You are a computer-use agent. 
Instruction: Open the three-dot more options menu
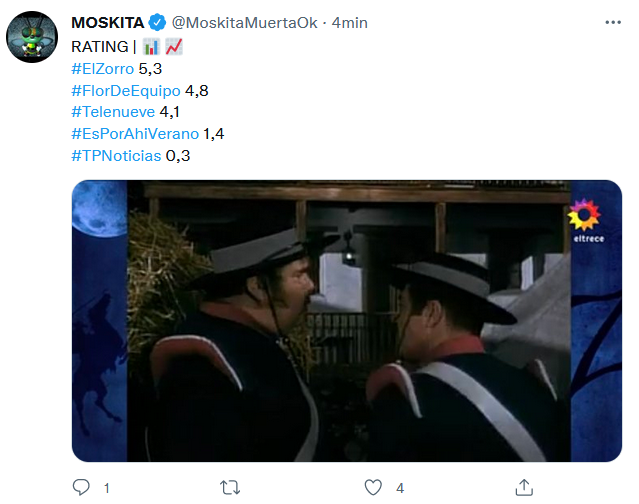coord(613,22)
